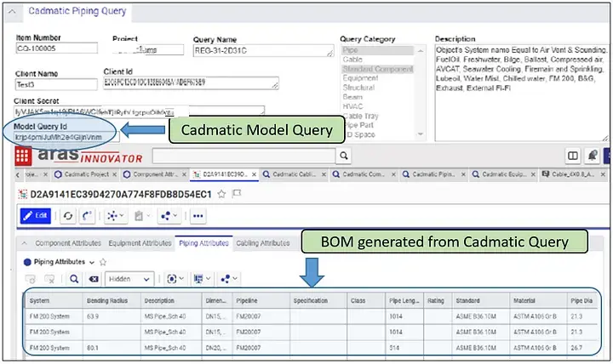Click the Edit button
Screen dimensions: 613x364
[x=35, y=215]
